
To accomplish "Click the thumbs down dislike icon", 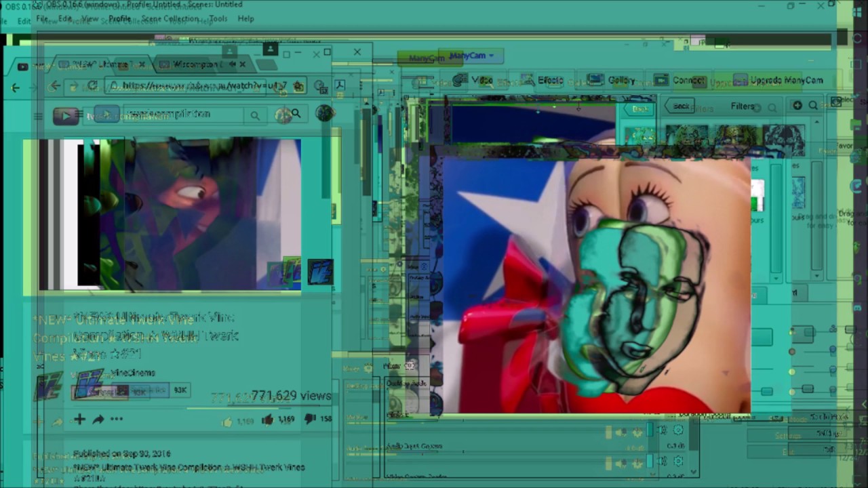I will [x=310, y=420].
